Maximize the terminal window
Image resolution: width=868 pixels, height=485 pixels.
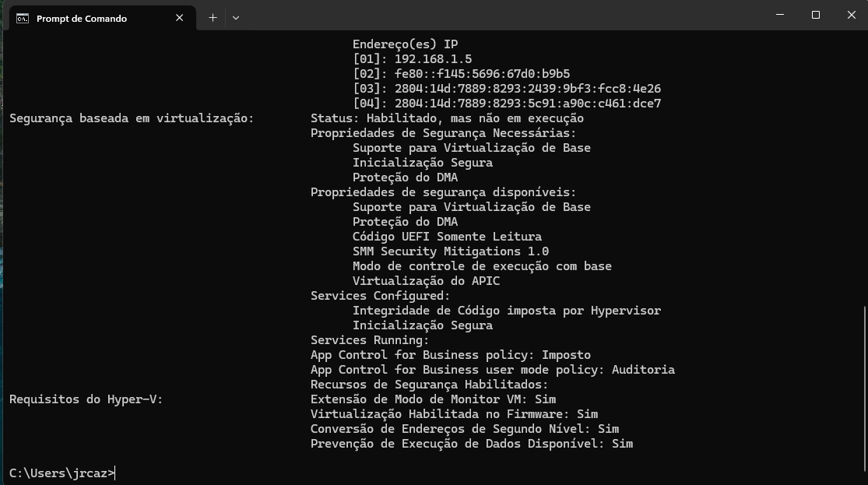tap(815, 15)
